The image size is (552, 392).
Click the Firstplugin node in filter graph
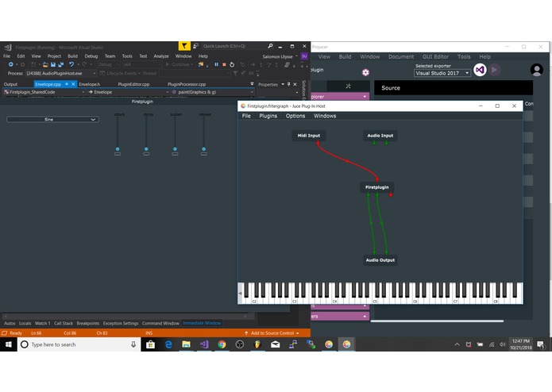377,187
